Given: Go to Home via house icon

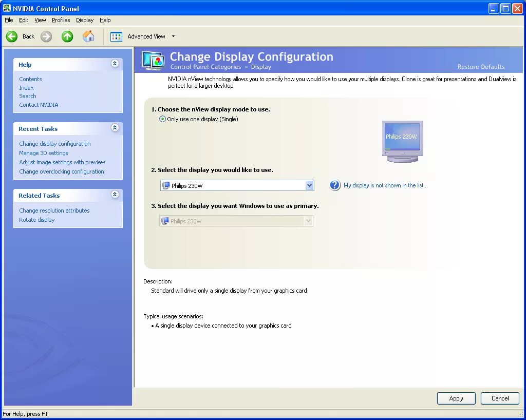Looking at the screenshot, I should (88, 36).
